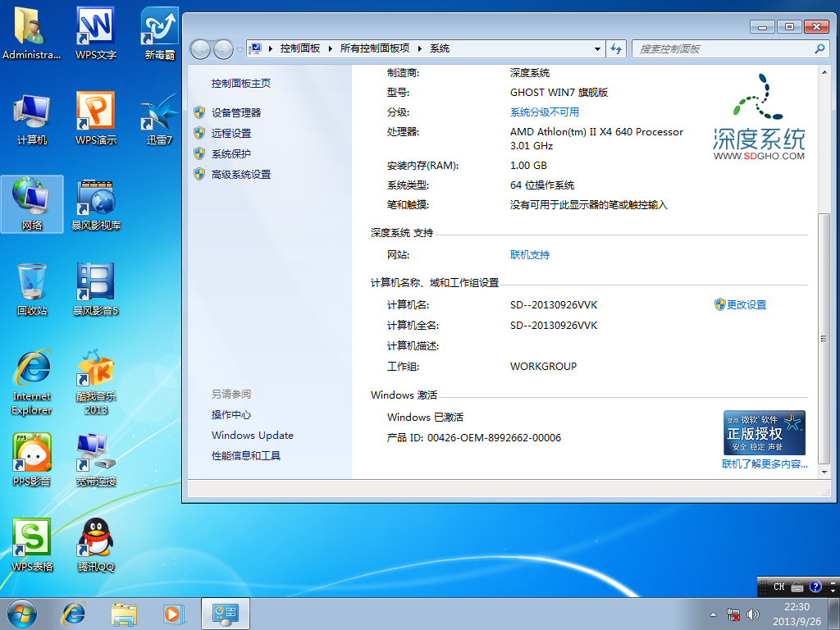Click the 正版授权 genuine software badge

click(x=765, y=433)
